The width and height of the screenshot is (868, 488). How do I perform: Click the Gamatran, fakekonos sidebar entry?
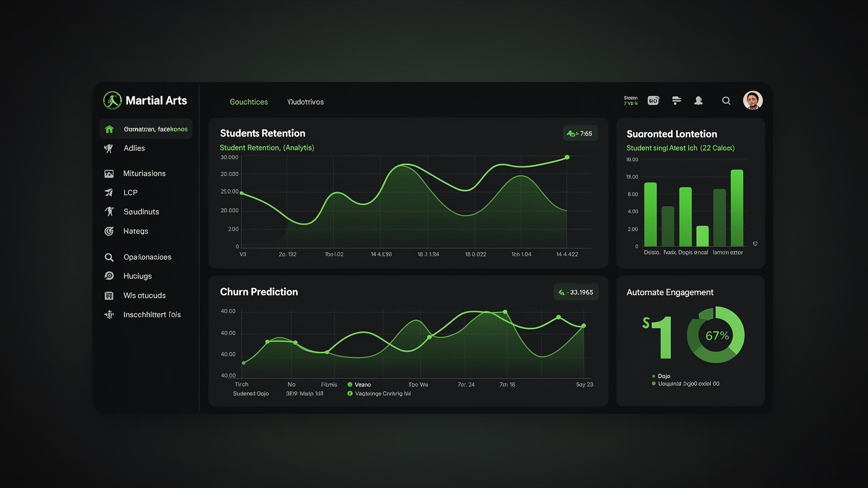coord(146,129)
